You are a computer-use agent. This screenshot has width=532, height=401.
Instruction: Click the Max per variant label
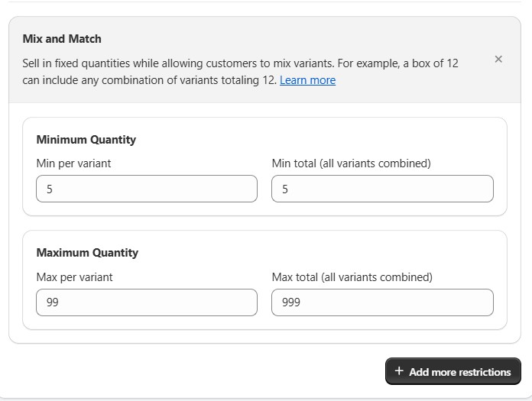tap(74, 276)
